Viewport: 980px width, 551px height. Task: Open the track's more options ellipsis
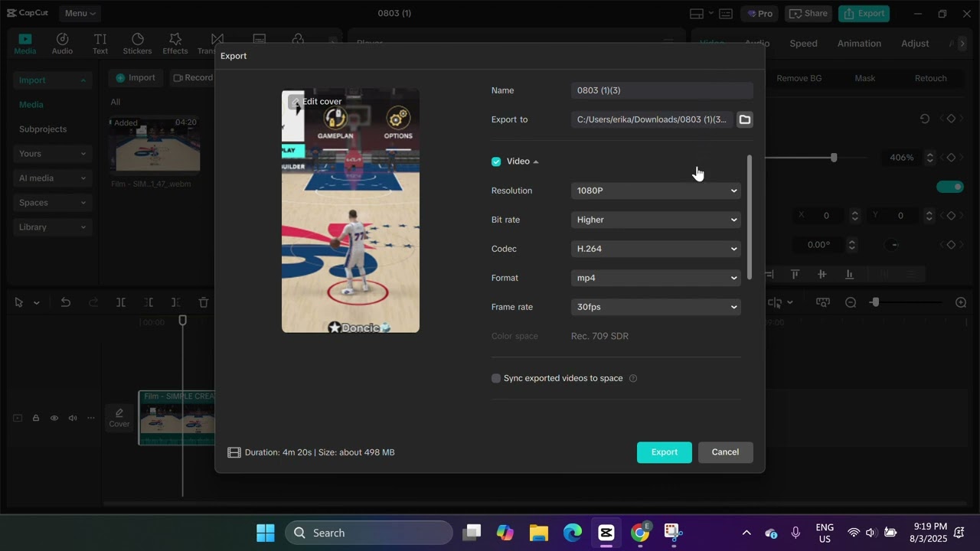(91, 418)
